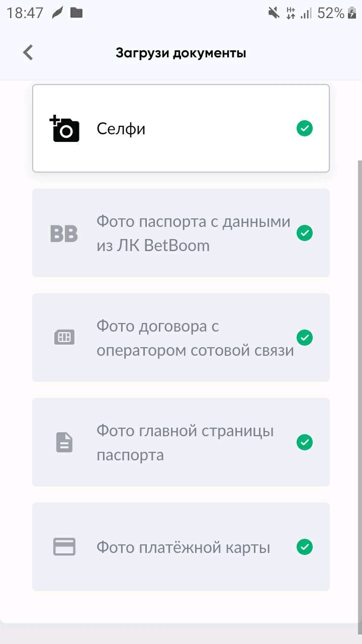
Task: Open Фото главной страницы паспорта
Action: tap(185, 443)
